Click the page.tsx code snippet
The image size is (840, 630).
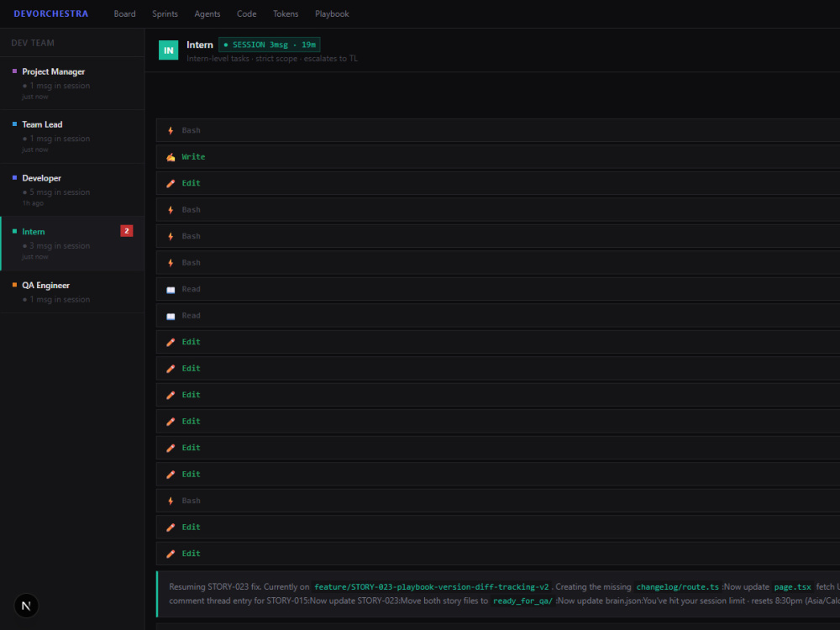[x=792, y=587]
